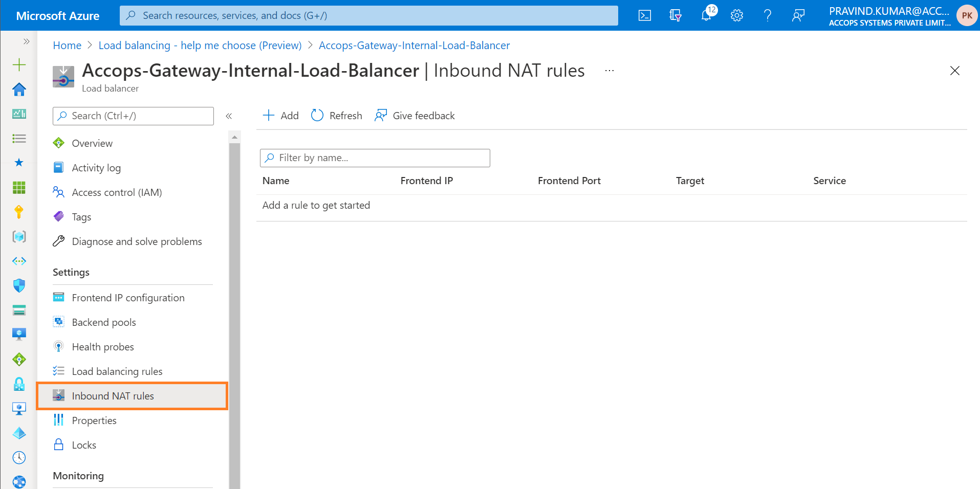Go to Home via sidebar house icon

tap(19, 89)
